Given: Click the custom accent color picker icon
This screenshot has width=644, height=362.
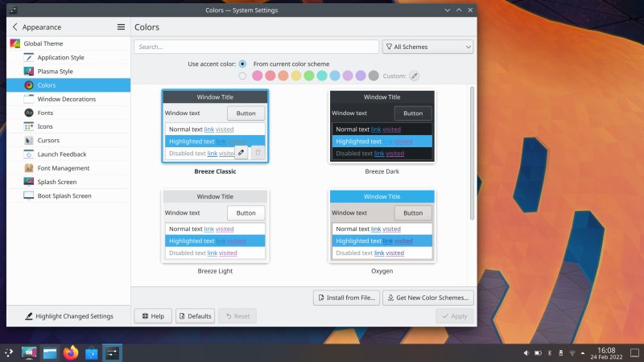Looking at the screenshot, I should tap(415, 76).
